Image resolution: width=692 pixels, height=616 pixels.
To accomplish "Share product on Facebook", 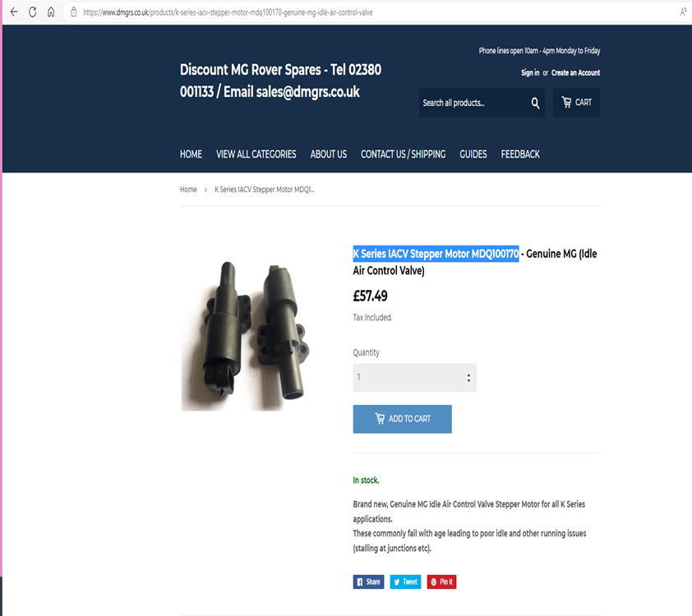I will [x=368, y=582].
